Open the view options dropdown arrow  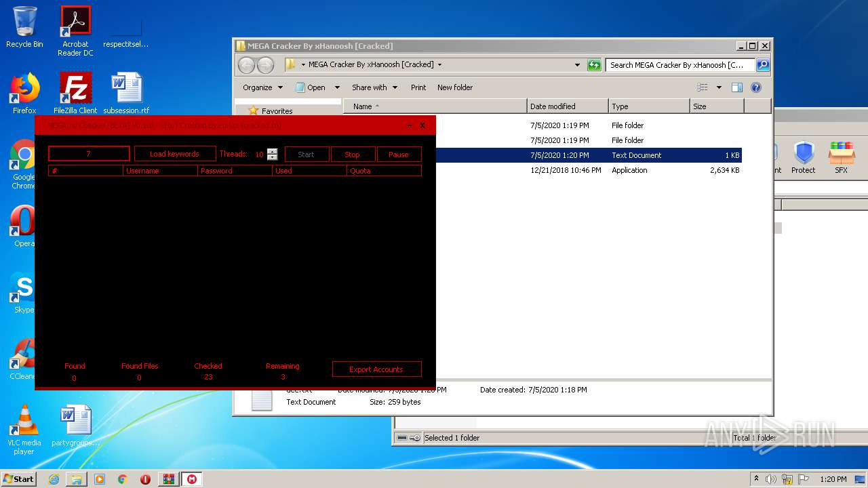click(x=719, y=87)
